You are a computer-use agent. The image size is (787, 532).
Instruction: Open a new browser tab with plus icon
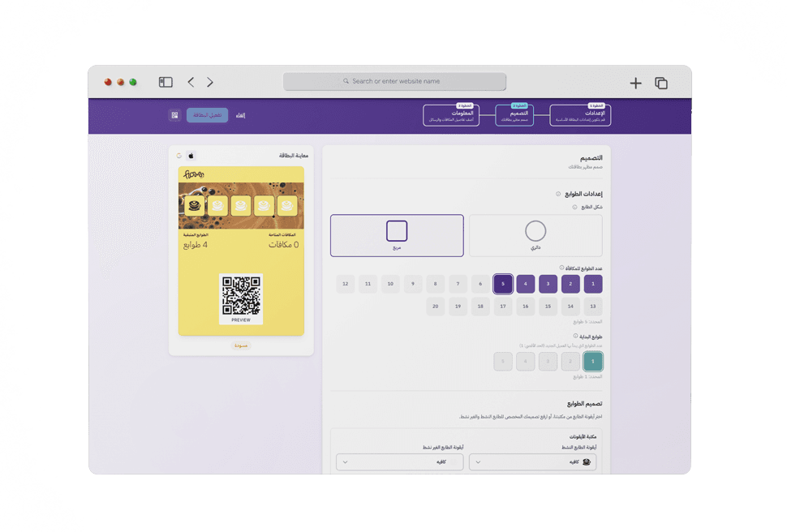click(635, 83)
